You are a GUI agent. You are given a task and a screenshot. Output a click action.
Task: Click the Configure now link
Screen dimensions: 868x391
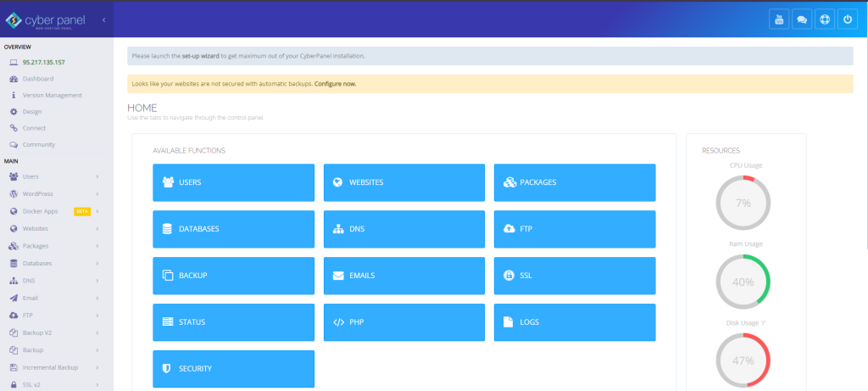click(x=336, y=84)
